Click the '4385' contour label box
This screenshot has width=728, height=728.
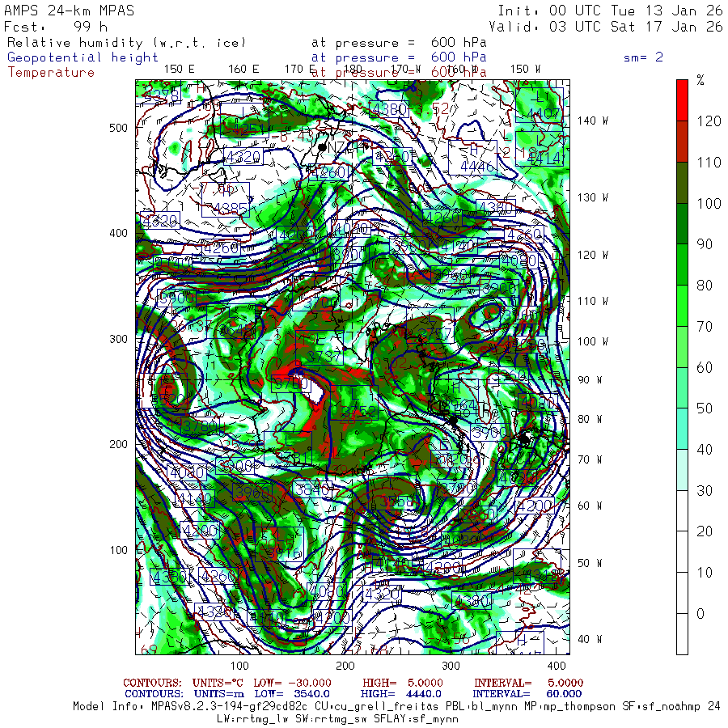tap(226, 200)
